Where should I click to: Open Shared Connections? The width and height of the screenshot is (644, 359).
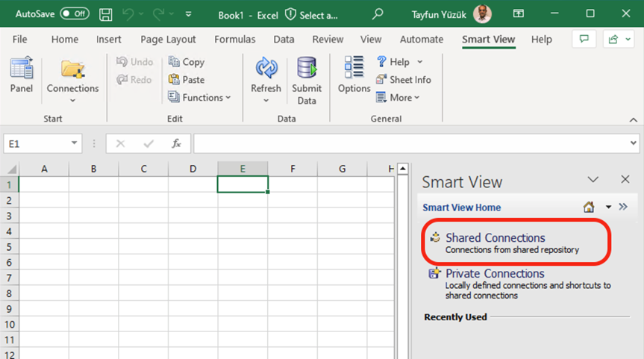pyautogui.click(x=495, y=238)
